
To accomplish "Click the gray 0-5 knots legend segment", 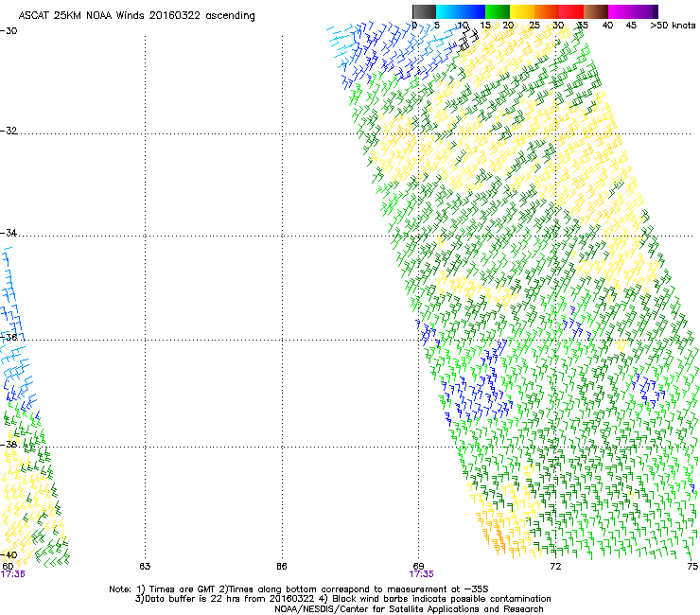I will point(425,11).
